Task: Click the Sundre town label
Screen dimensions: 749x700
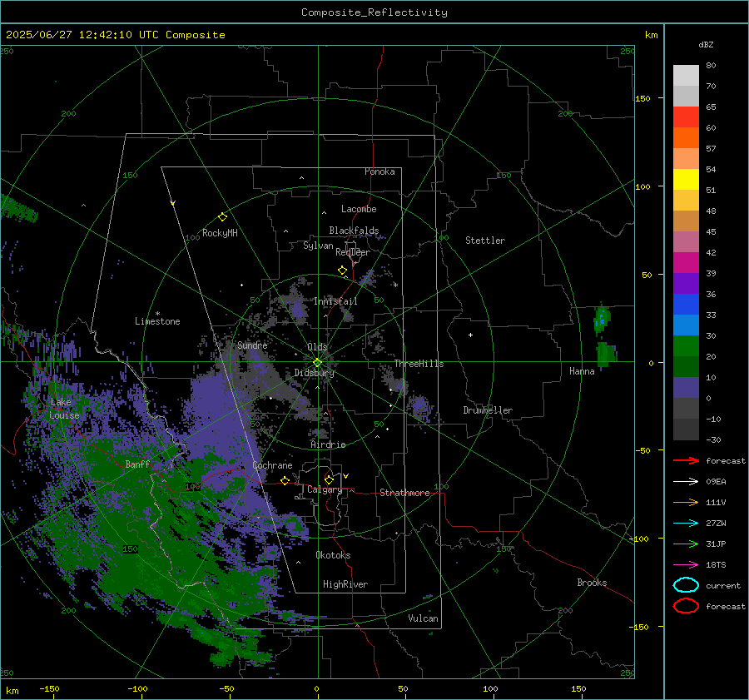Action: click(252, 345)
